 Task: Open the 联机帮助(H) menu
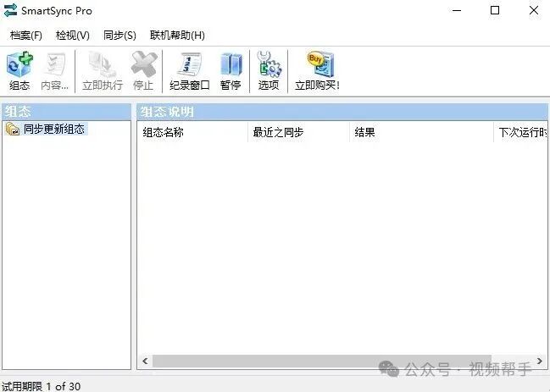177,36
